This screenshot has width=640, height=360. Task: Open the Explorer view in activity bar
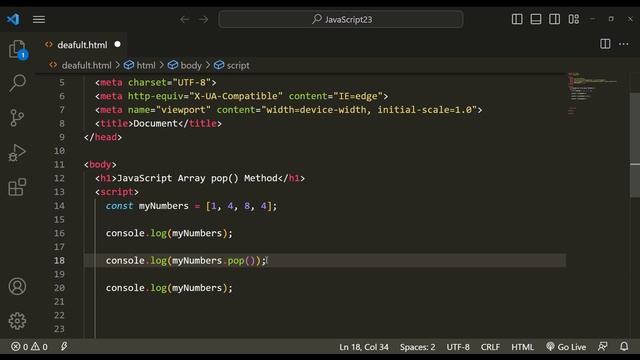pos(18,49)
